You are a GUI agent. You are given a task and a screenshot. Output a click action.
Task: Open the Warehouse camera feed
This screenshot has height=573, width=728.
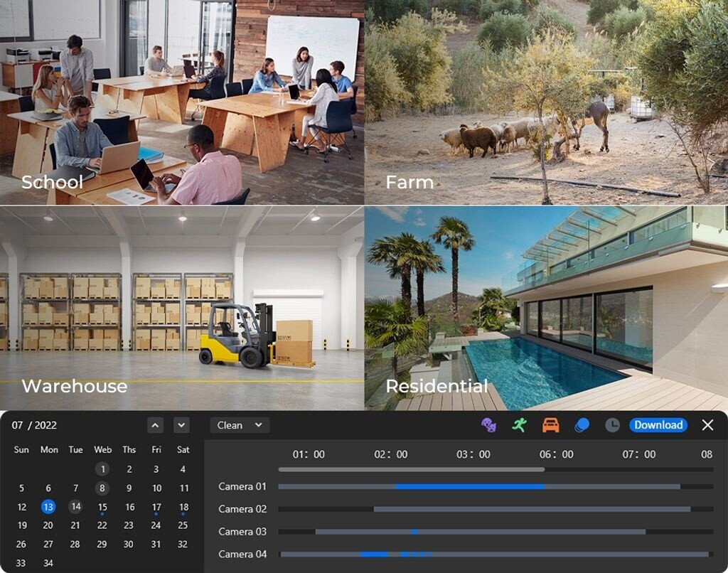(182, 308)
